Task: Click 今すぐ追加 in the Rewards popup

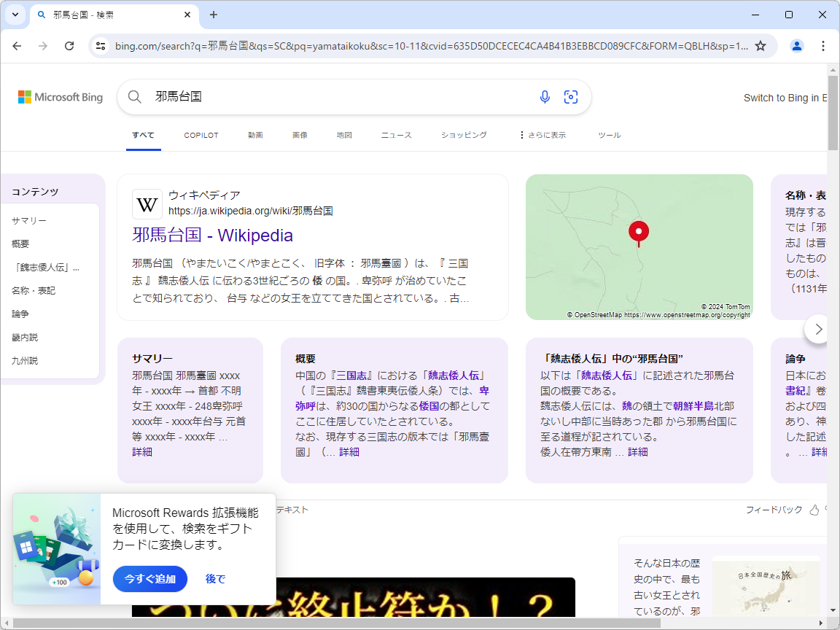Action: (149, 579)
